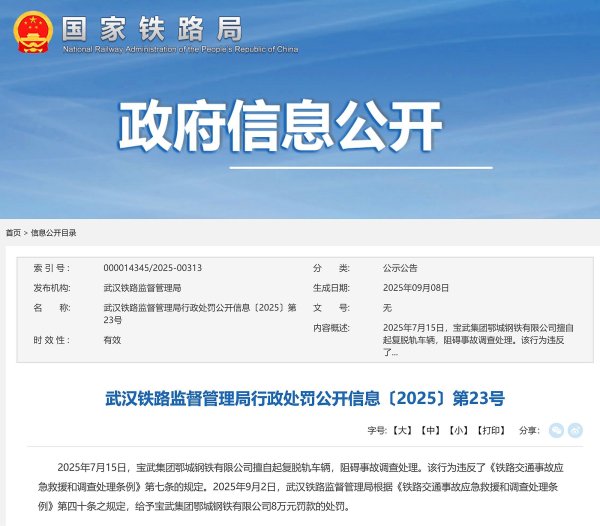Click the 国家铁路局 site title
600x526 pixels.
152,29
